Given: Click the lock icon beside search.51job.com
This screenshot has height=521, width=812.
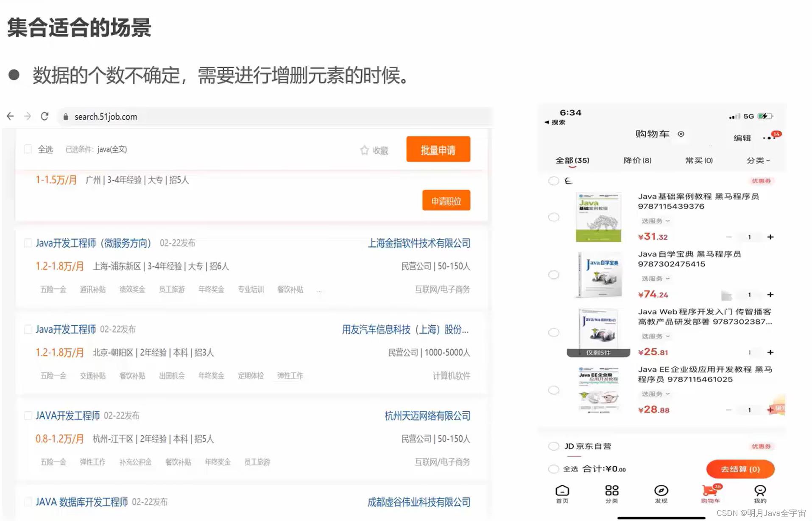Looking at the screenshot, I should tap(65, 117).
